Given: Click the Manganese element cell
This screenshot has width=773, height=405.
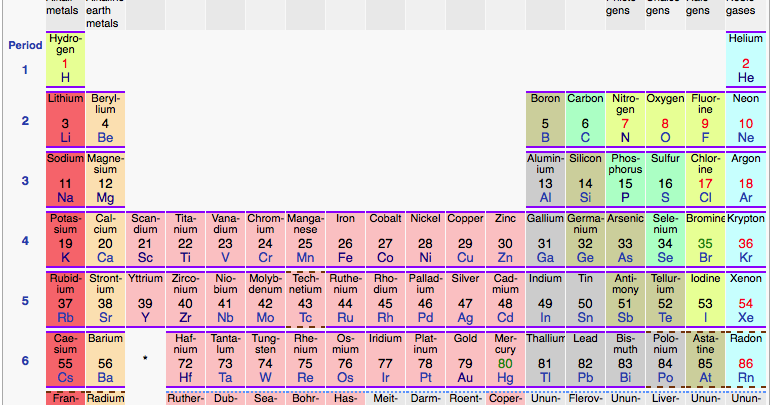Looking at the screenshot, I should click(x=305, y=239).
